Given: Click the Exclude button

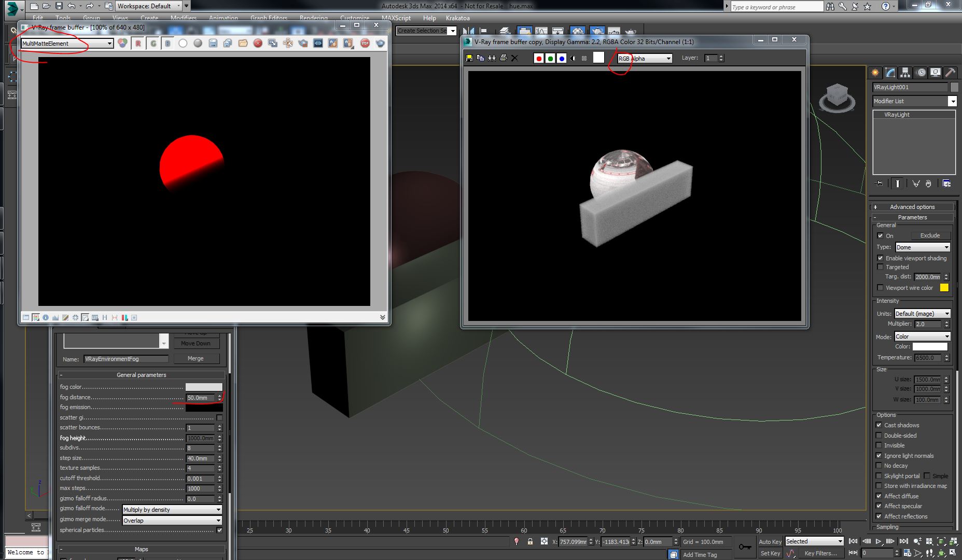Looking at the screenshot, I should pyautogui.click(x=930, y=235).
